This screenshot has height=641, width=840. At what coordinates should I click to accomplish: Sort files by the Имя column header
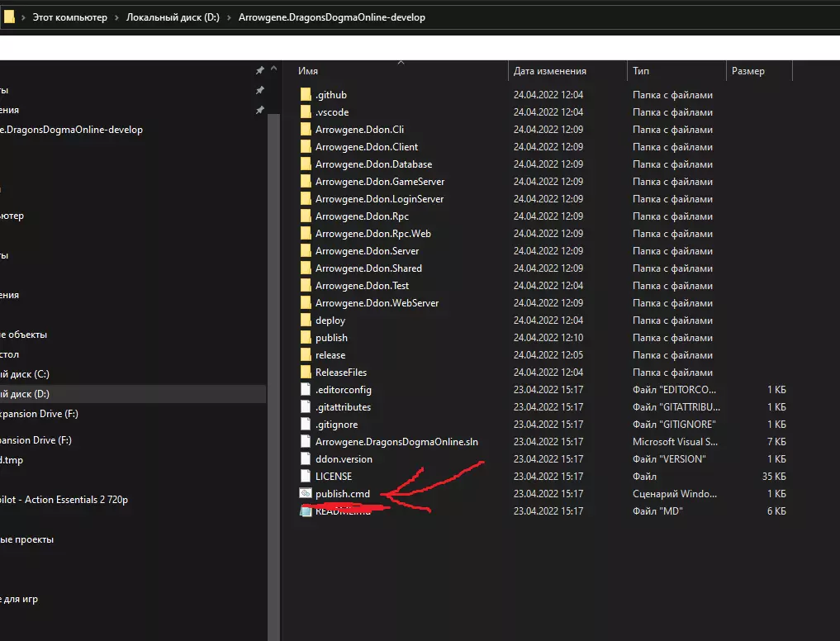tap(308, 72)
